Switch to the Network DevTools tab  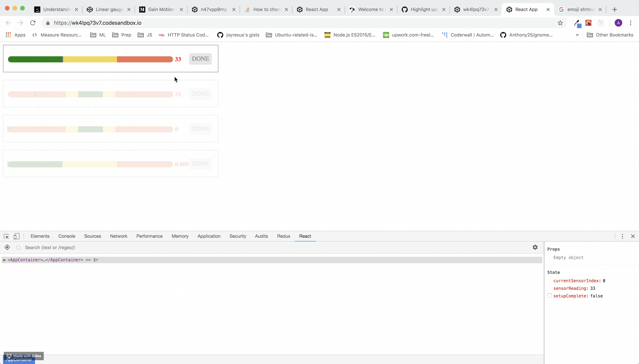[x=119, y=236]
